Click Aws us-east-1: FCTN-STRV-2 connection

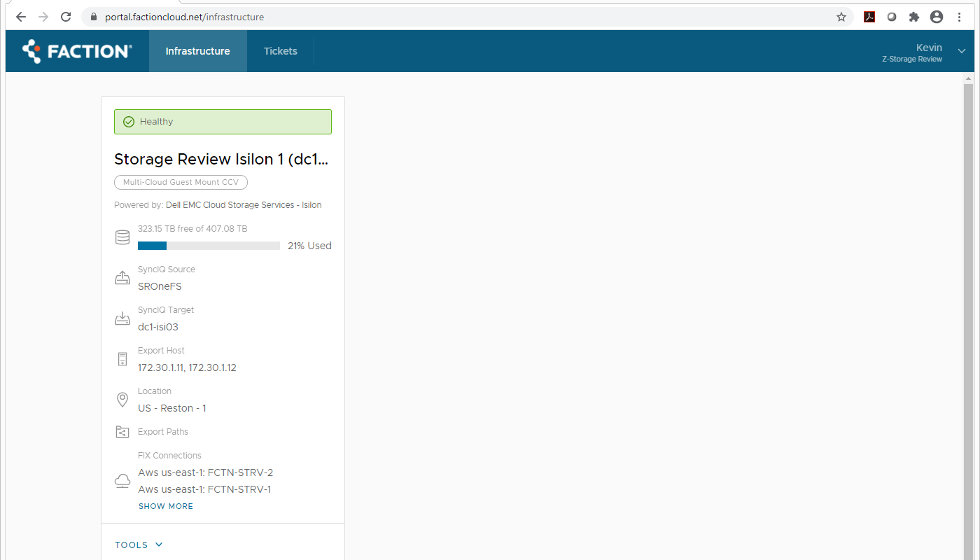(206, 472)
